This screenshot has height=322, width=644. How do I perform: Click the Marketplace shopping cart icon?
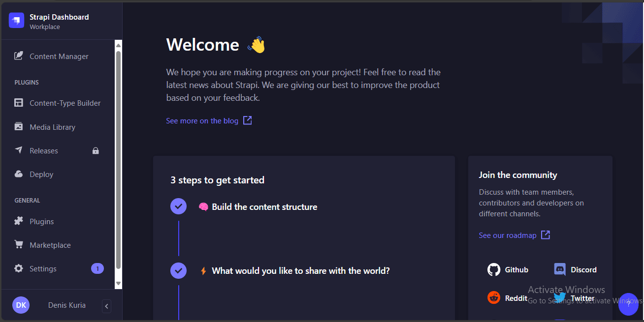19,245
